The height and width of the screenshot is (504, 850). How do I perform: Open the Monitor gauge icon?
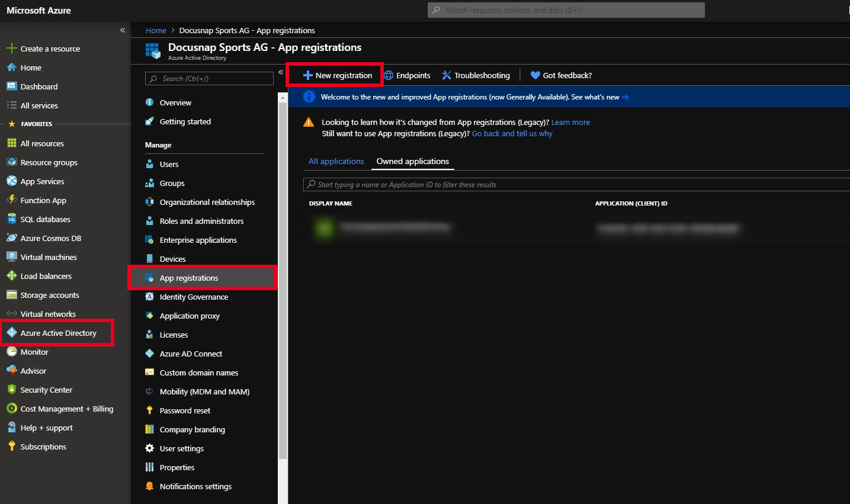point(11,352)
